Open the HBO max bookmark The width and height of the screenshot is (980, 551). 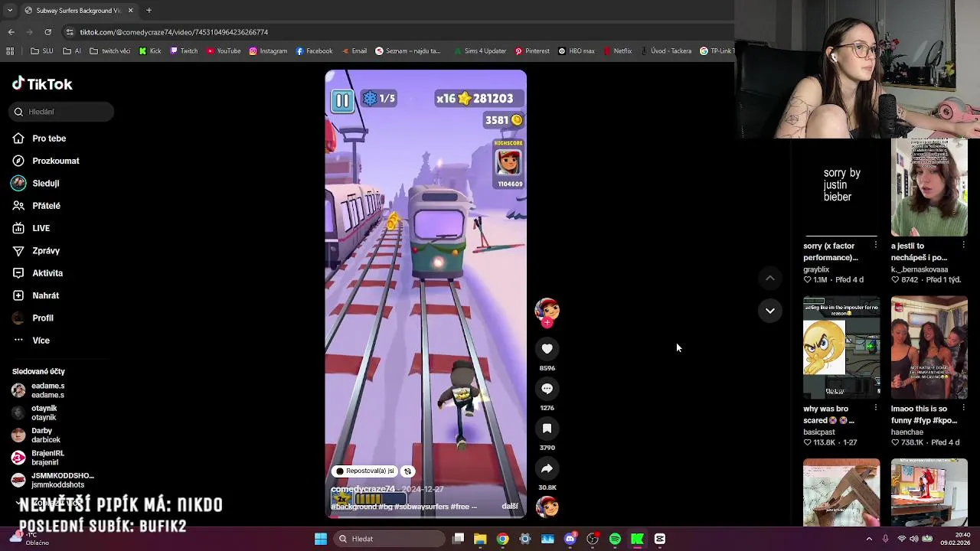pyautogui.click(x=577, y=51)
